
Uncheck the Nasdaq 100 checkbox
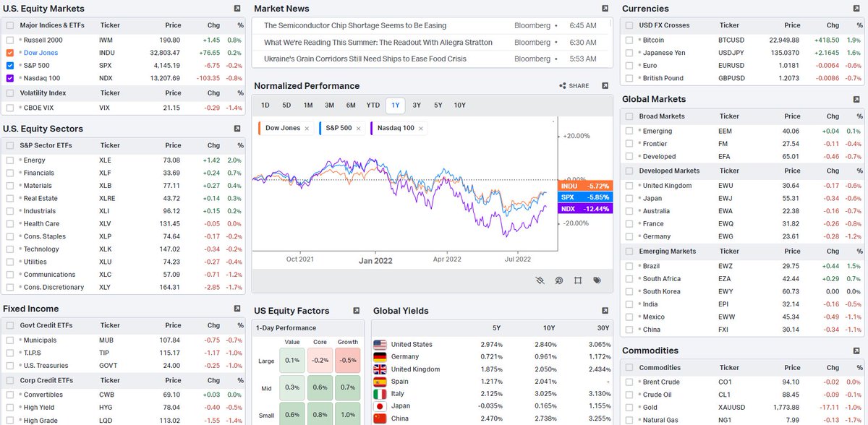coord(9,78)
